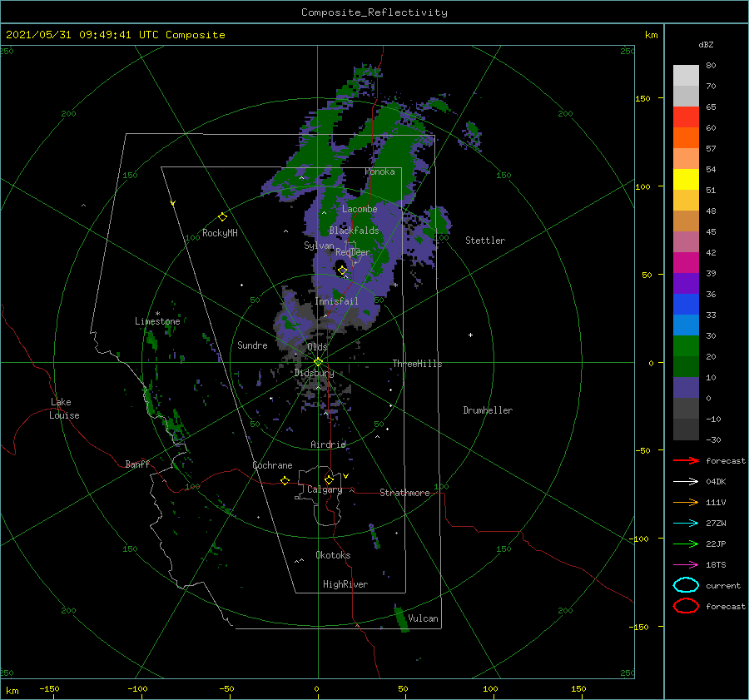
Task: Click the asterisk marker above Limestone
Action: (x=157, y=314)
